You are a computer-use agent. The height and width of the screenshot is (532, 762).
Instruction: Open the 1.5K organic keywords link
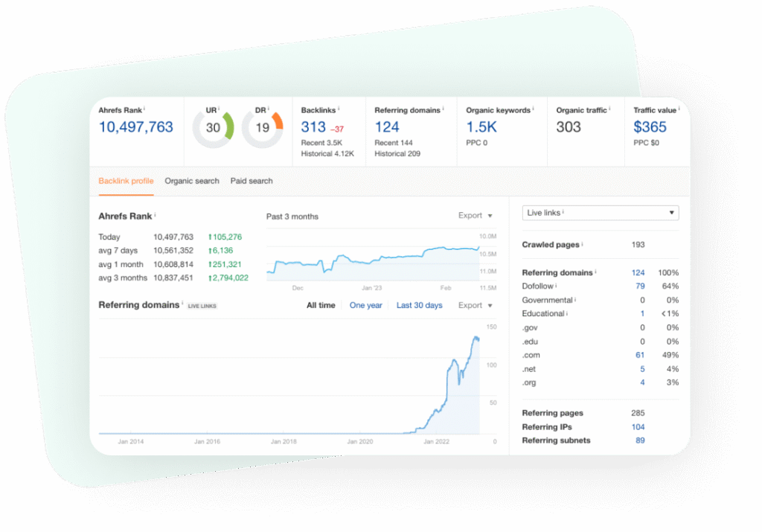coord(481,127)
